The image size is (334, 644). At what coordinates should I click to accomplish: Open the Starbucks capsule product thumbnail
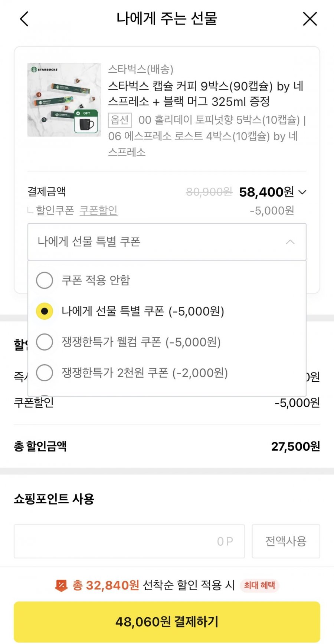[x=64, y=99]
